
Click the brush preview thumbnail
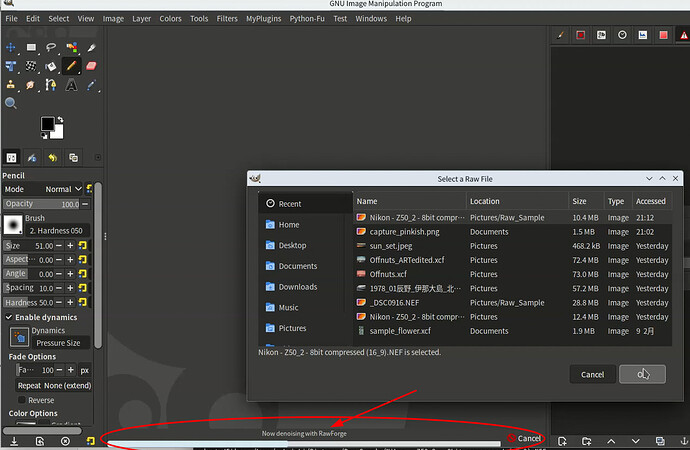pyautogui.click(x=13, y=224)
